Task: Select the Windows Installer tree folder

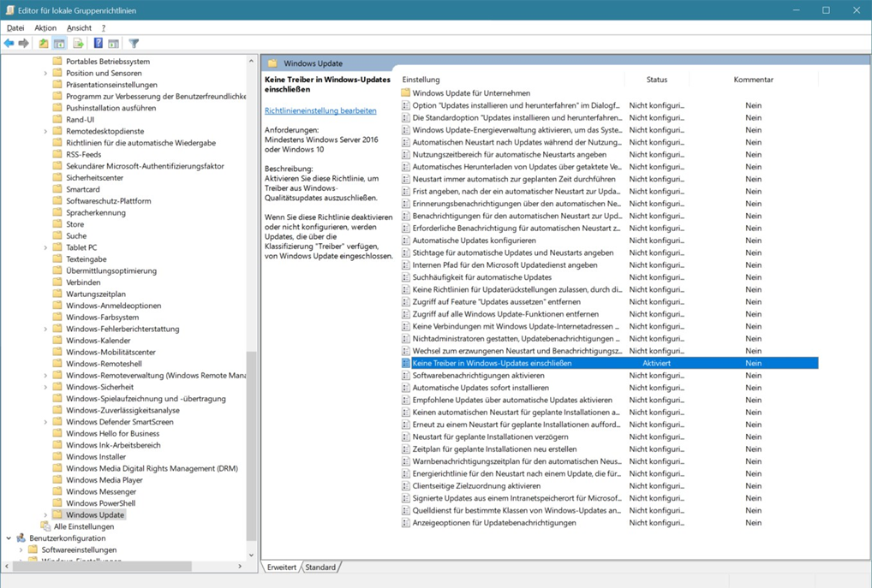Action: [95, 457]
